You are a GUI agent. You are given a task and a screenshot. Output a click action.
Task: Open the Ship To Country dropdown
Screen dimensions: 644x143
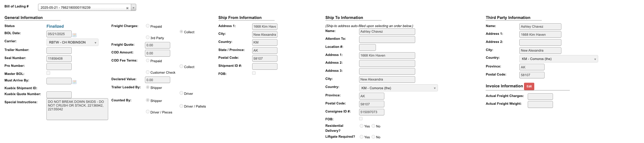pyautogui.click(x=398, y=88)
